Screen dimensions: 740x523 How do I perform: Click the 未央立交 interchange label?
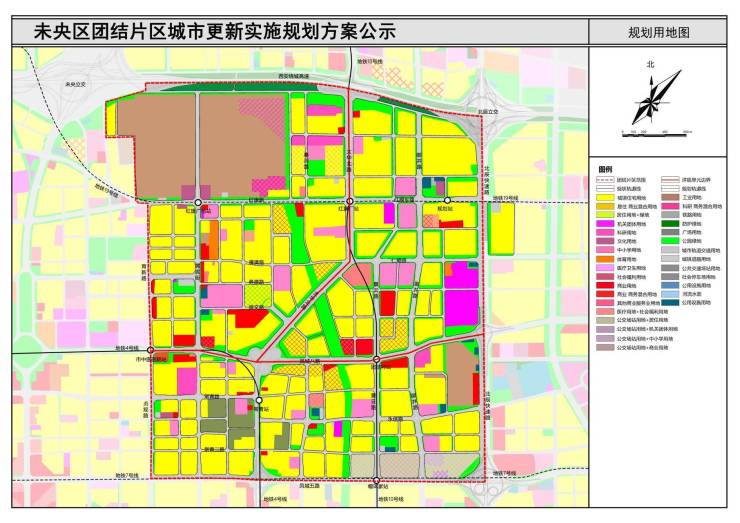click(x=76, y=84)
